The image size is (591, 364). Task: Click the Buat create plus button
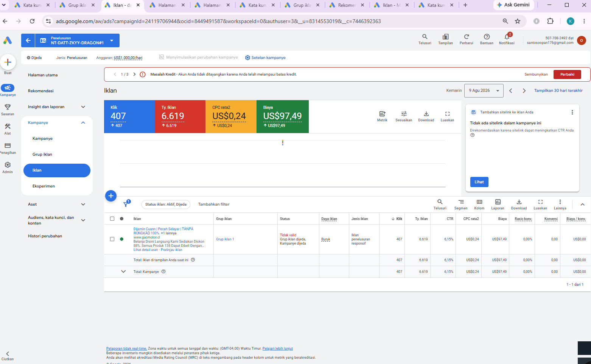8,62
